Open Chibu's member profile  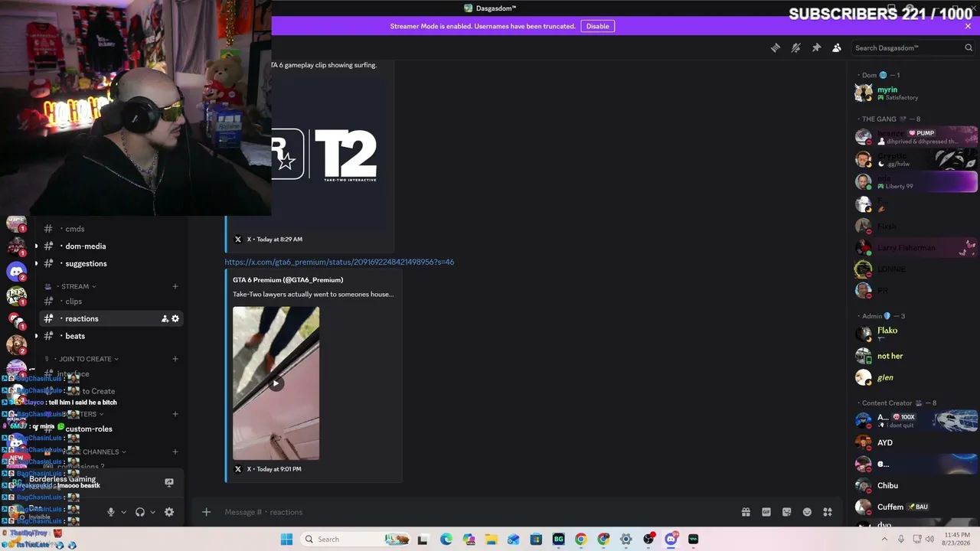click(916, 485)
